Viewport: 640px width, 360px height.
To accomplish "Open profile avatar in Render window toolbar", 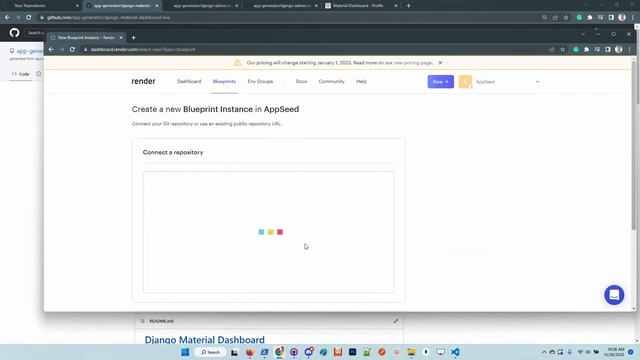I will pos(619,49).
